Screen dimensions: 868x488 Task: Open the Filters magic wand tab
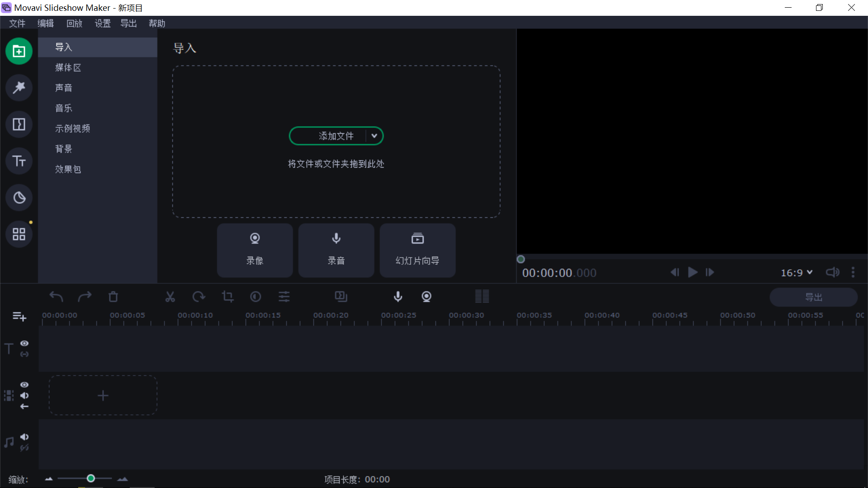19,88
